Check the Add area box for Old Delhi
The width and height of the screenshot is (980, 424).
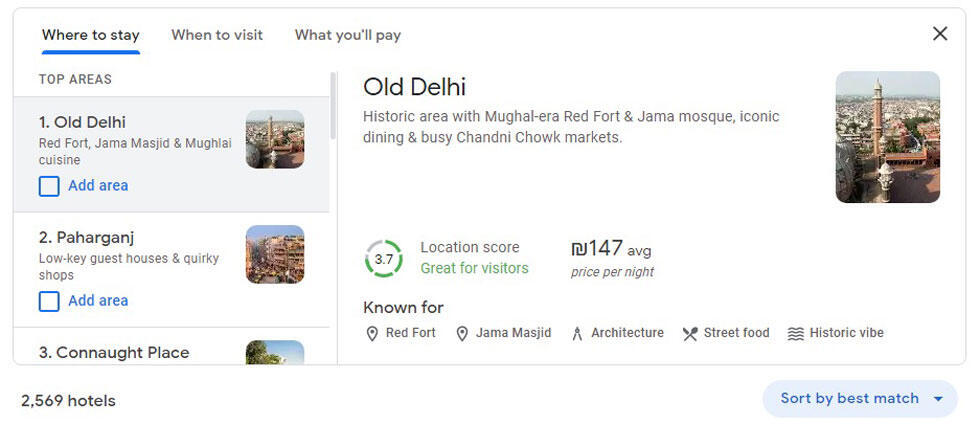(x=49, y=186)
